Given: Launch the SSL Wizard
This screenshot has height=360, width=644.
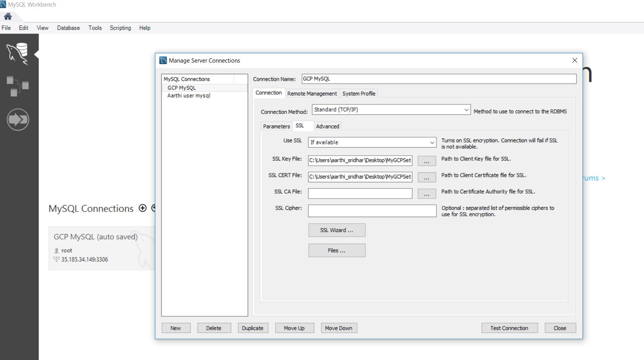Looking at the screenshot, I should [336, 230].
